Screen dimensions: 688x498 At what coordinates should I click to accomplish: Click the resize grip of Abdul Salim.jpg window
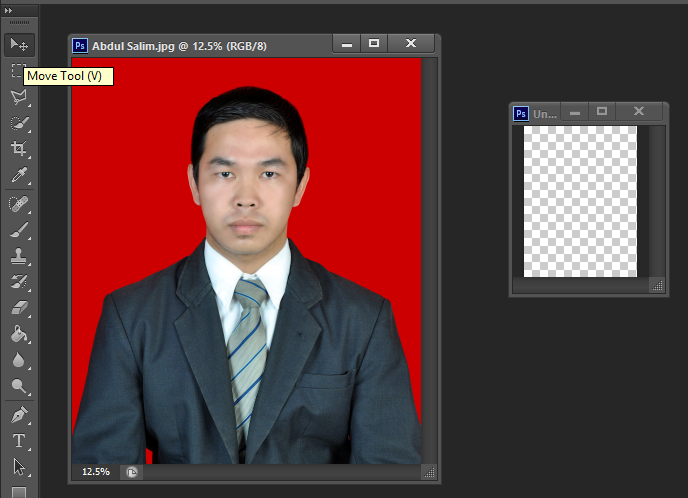pos(430,472)
